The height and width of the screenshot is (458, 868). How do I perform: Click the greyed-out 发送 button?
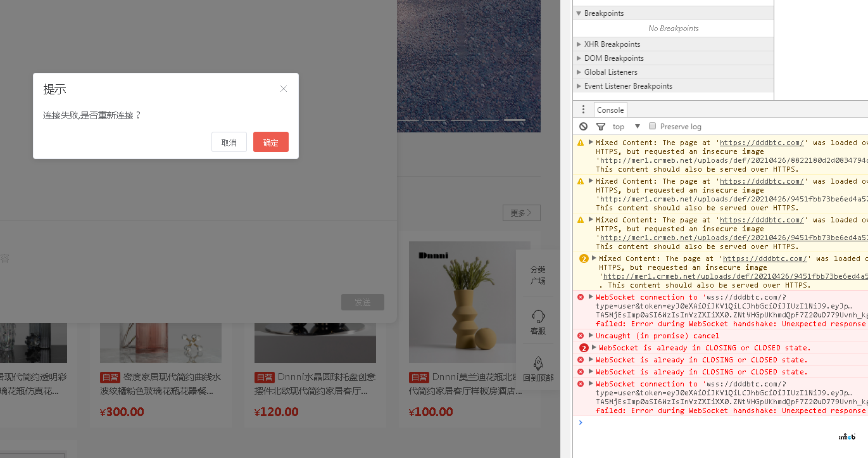tap(363, 302)
